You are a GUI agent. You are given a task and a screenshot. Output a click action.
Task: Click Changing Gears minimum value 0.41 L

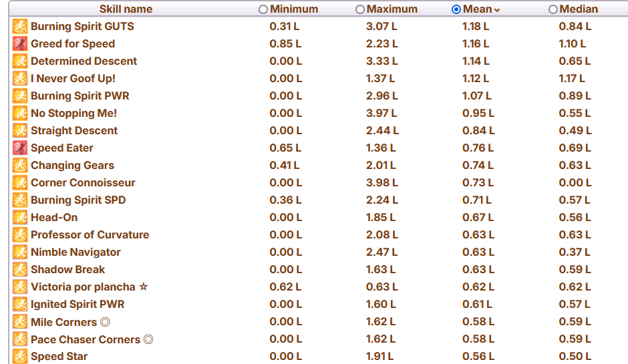coord(285,166)
